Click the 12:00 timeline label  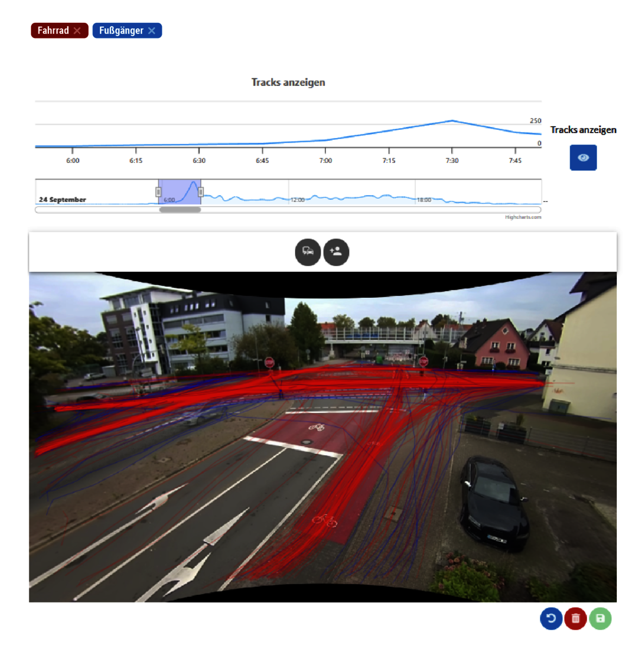[x=298, y=199]
